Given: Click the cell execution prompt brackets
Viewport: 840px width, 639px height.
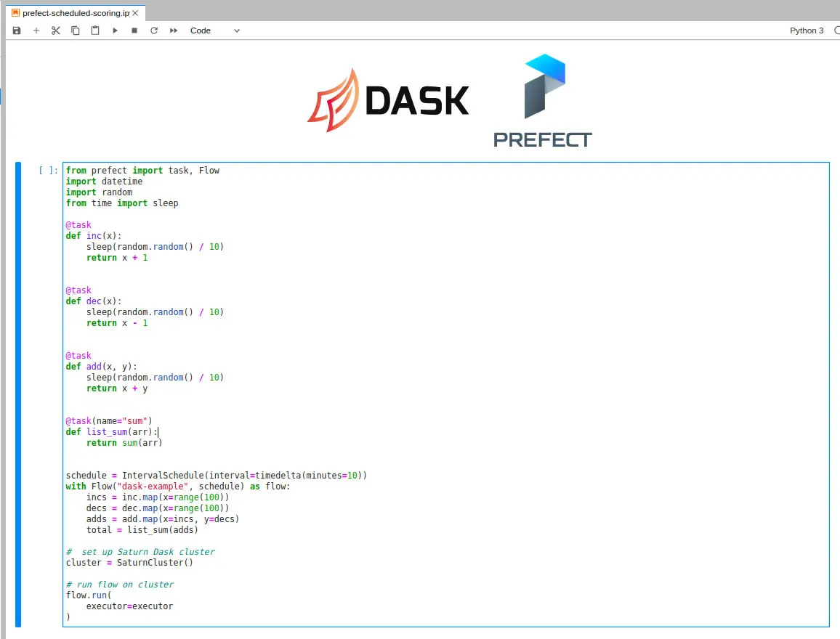Looking at the screenshot, I should [x=48, y=171].
